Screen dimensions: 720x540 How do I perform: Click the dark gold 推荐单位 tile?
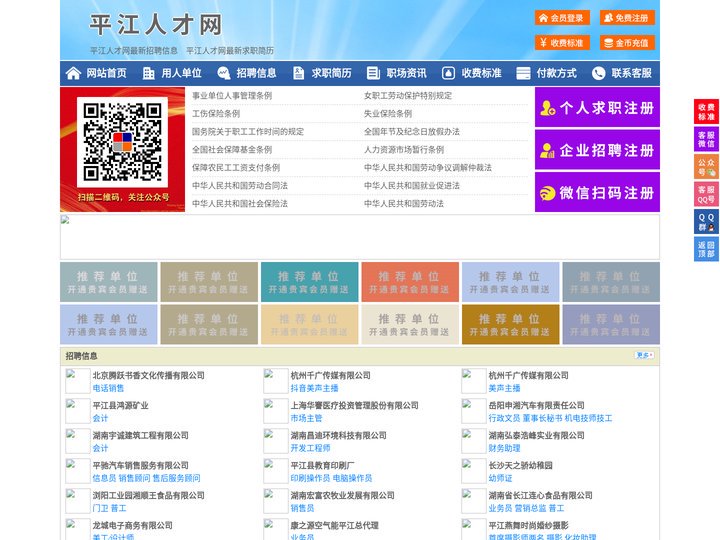[511, 325]
